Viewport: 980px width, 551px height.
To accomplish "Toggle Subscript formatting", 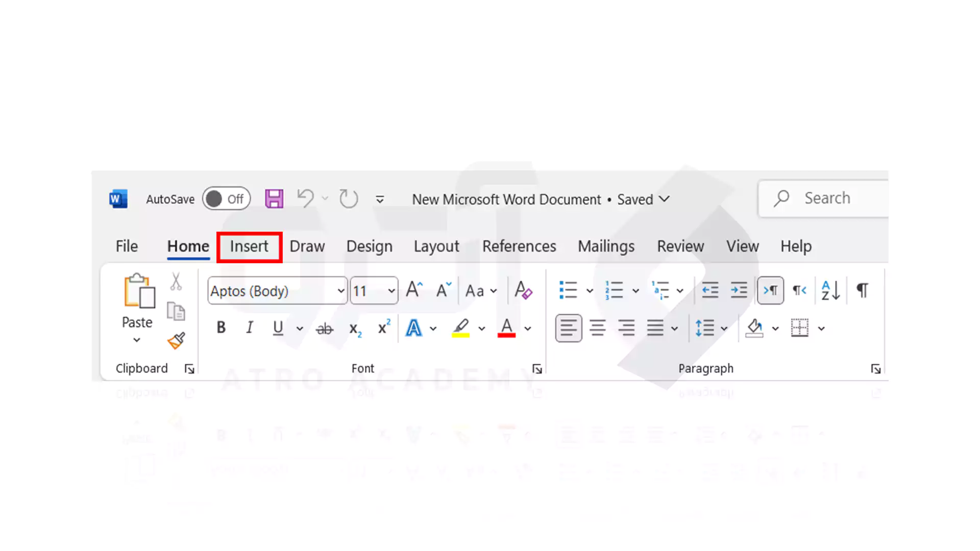I will 355,330.
